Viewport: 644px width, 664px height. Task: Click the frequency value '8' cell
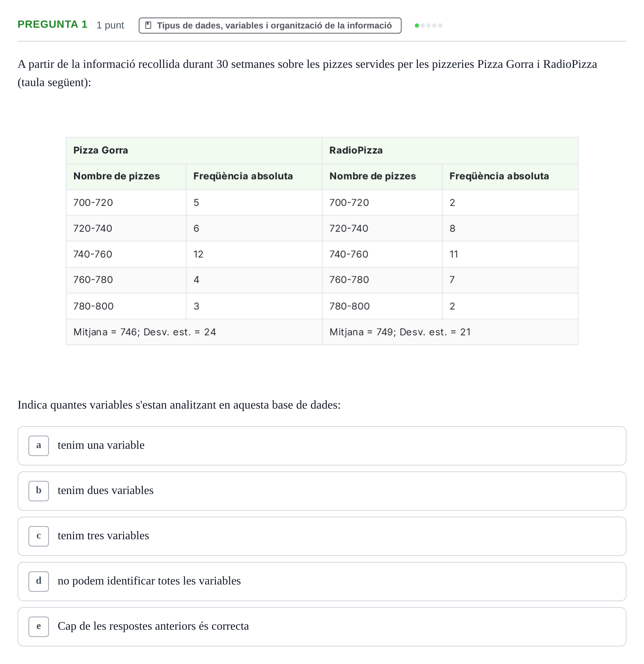[510, 228]
